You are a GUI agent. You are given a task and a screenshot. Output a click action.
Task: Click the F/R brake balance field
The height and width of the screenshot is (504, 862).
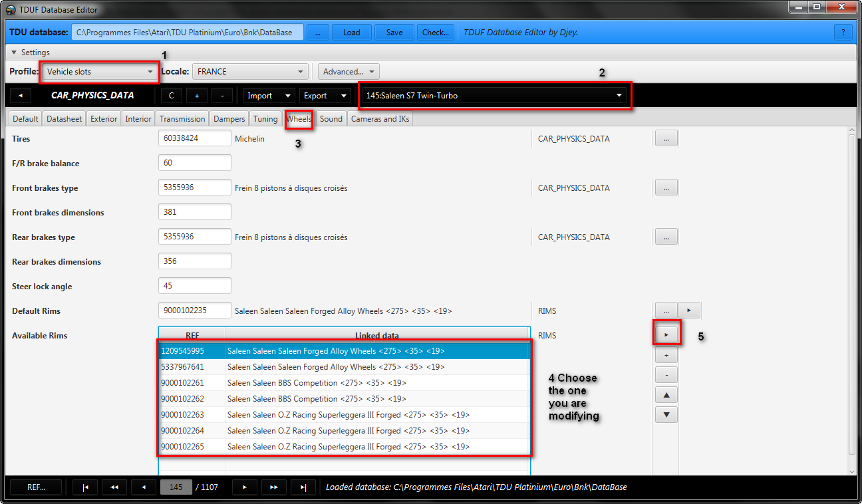point(195,163)
